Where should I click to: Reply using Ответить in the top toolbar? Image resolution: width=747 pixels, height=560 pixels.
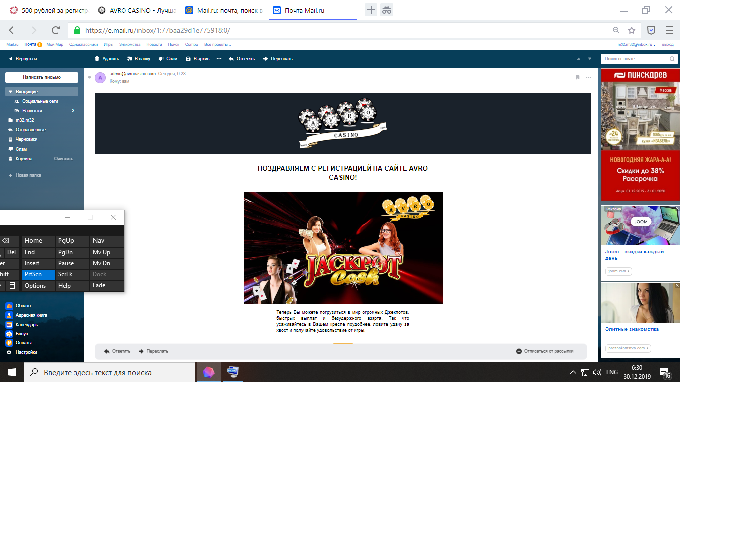(x=242, y=59)
